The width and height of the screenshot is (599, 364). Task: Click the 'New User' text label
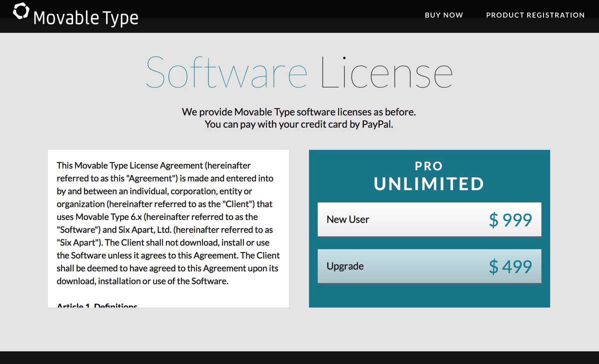[347, 219]
